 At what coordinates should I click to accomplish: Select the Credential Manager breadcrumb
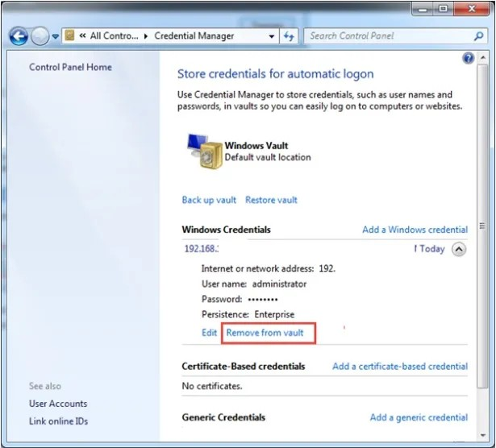194,36
